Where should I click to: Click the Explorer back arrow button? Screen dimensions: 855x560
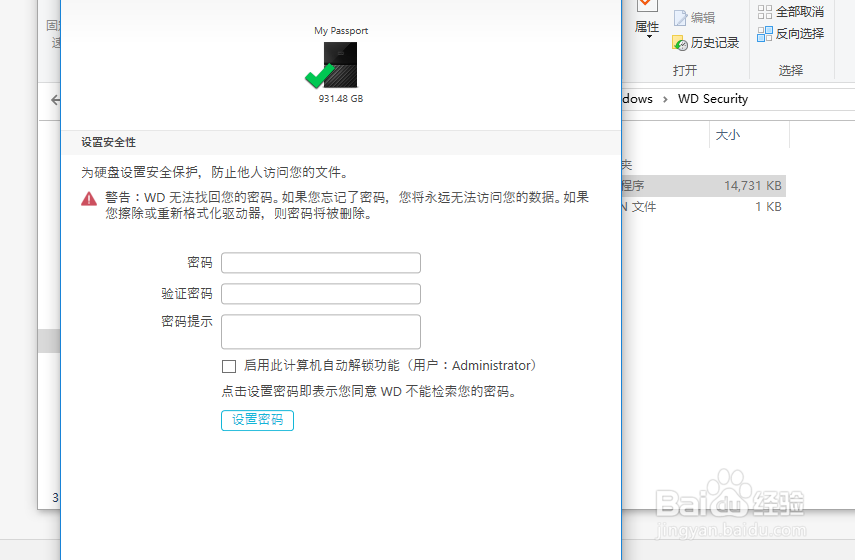coord(55,100)
